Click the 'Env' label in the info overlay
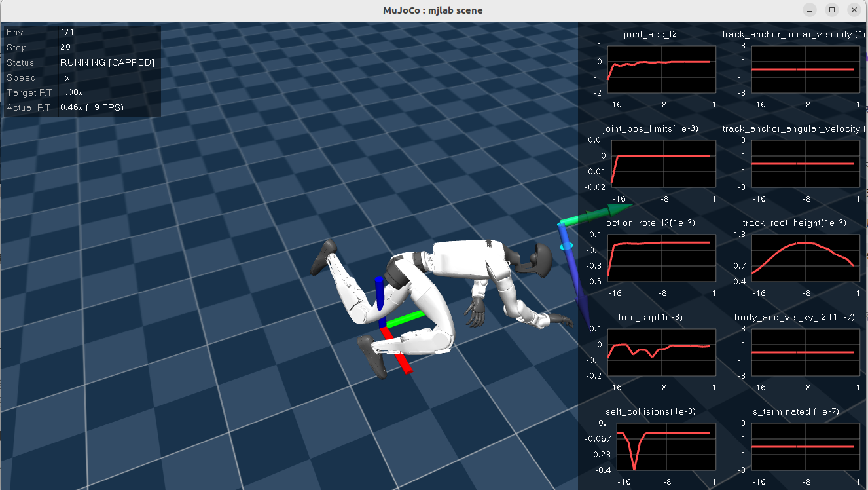 14,31
